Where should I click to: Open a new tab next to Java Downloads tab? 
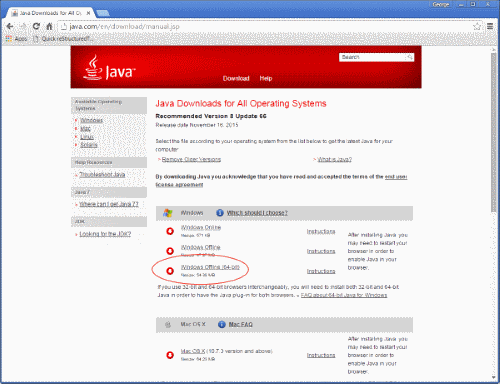[x=103, y=13]
